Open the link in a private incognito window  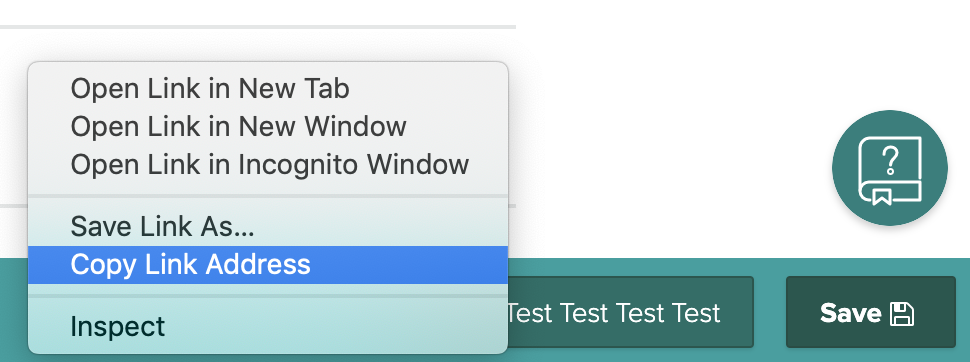pos(268,164)
